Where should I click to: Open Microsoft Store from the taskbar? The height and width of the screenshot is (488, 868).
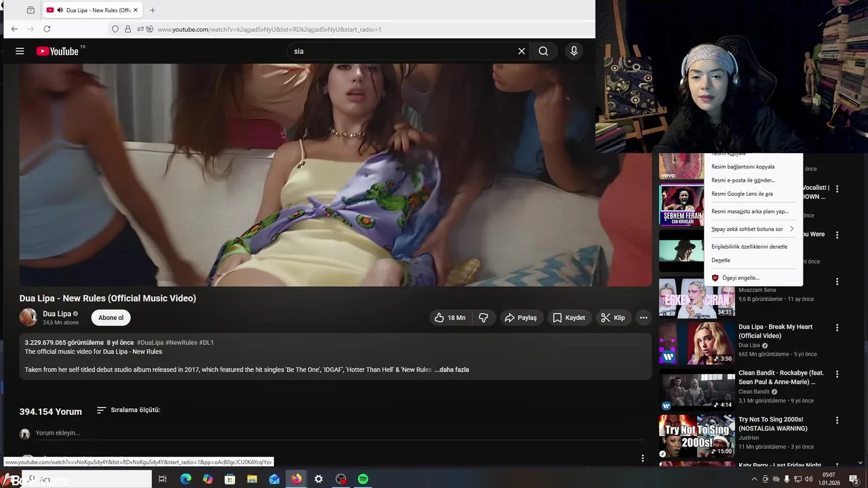tap(230, 479)
